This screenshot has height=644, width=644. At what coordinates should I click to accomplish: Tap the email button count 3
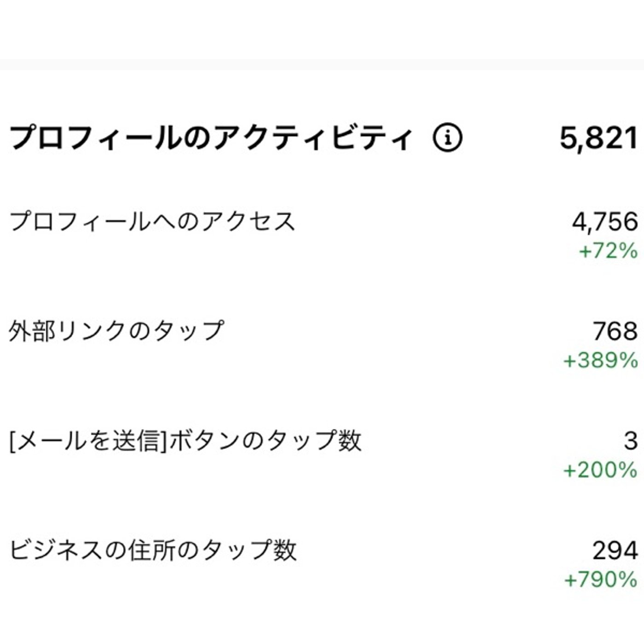631,441
